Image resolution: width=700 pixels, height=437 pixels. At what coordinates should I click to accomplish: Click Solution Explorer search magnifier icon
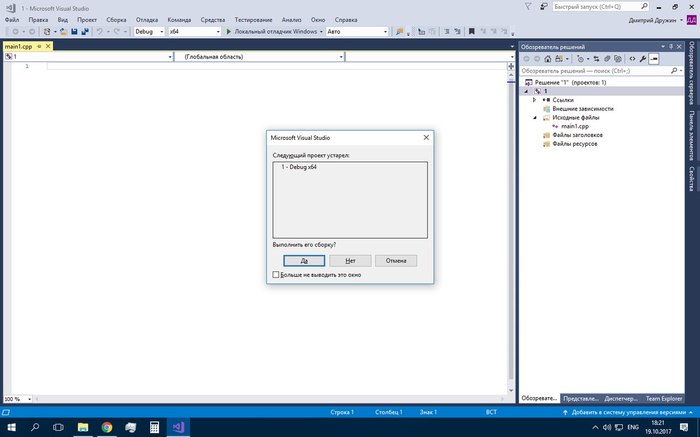click(x=674, y=71)
